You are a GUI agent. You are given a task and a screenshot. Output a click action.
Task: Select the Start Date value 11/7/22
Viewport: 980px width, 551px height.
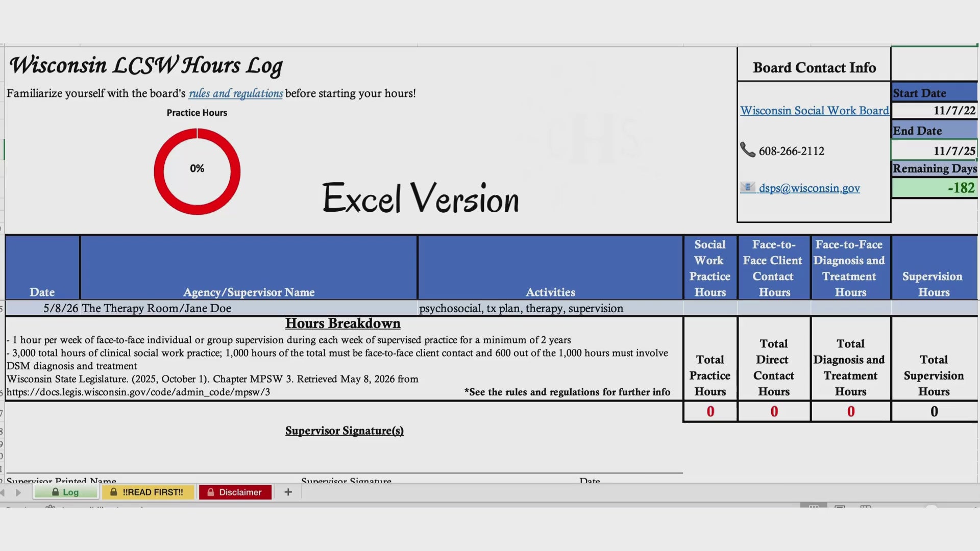tap(935, 110)
